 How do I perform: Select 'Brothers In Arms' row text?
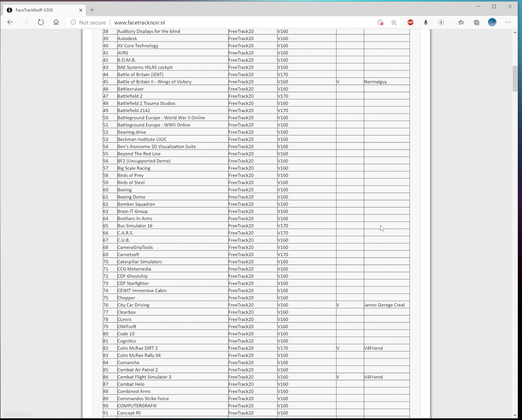coord(135,219)
